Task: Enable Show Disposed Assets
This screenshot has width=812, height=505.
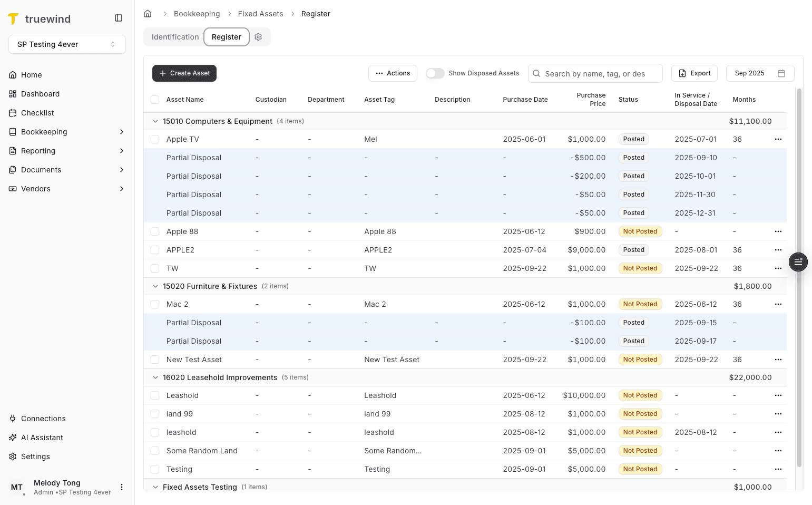Action: tap(435, 73)
